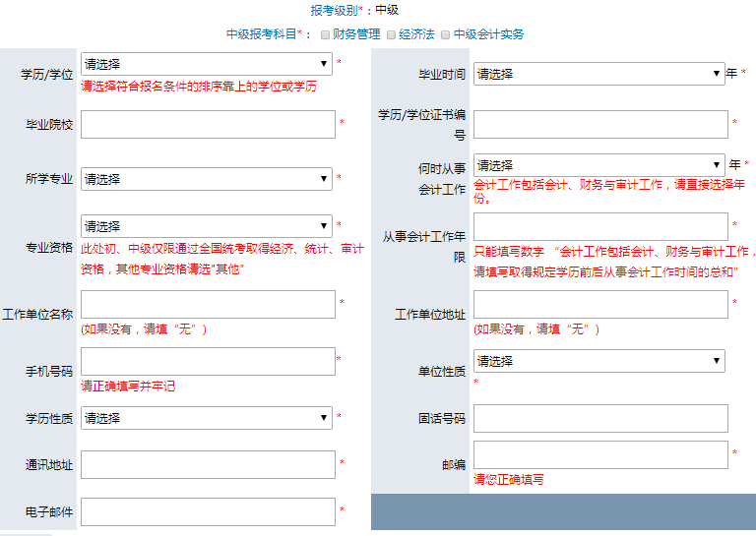Expand the 毕业时间 year dropdown
756x536 pixels.
(x=598, y=74)
